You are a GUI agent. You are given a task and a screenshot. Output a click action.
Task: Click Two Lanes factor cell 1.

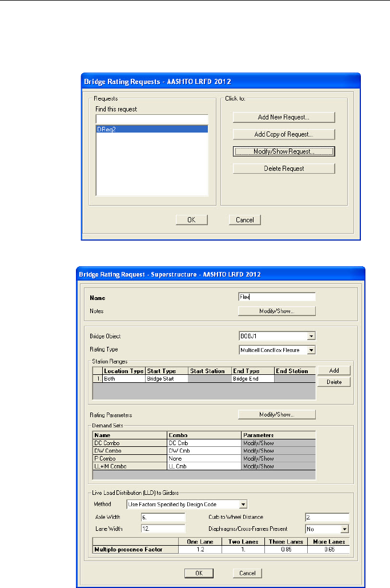(243, 549)
